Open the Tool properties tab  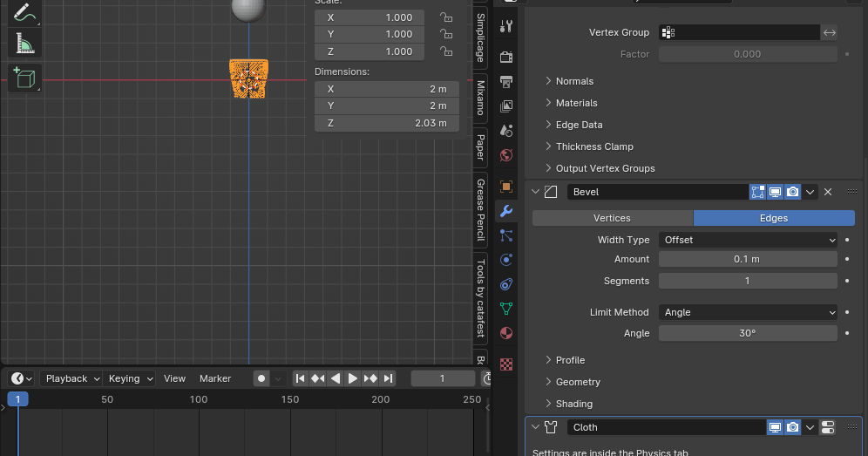506,26
